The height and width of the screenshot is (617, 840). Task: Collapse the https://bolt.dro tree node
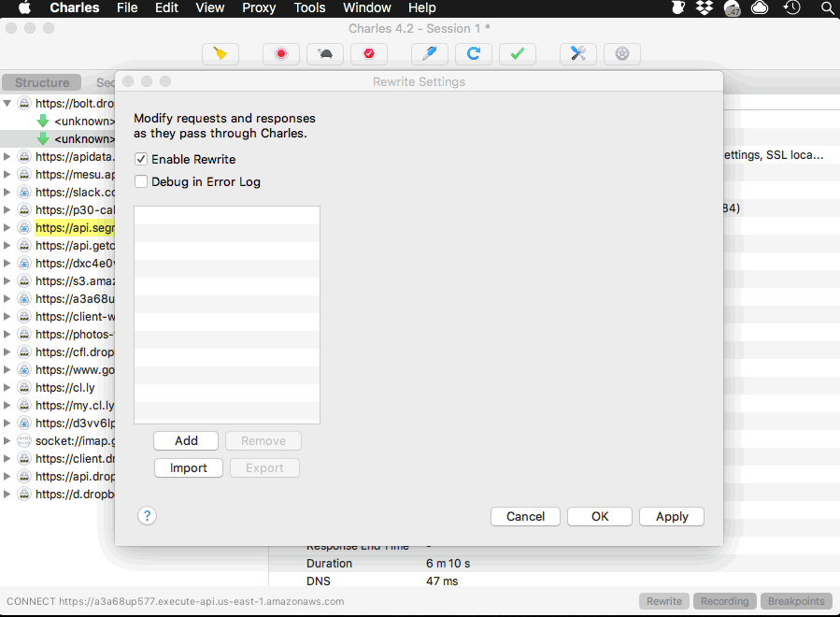click(x=8, y=104)
